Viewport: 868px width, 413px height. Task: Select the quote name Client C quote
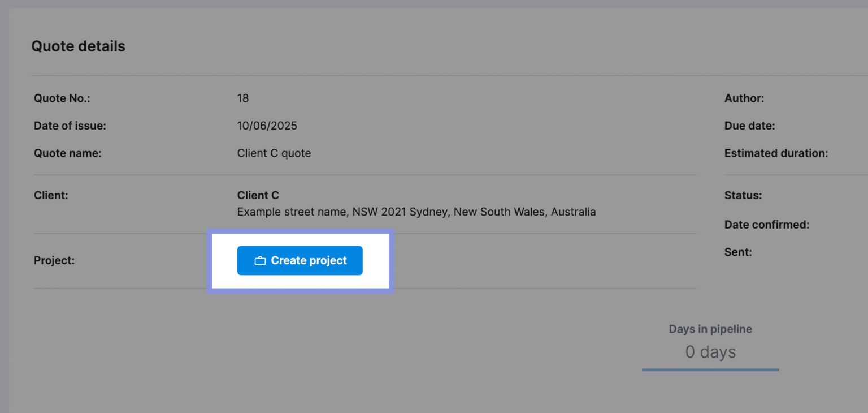(x=274, y=153)
